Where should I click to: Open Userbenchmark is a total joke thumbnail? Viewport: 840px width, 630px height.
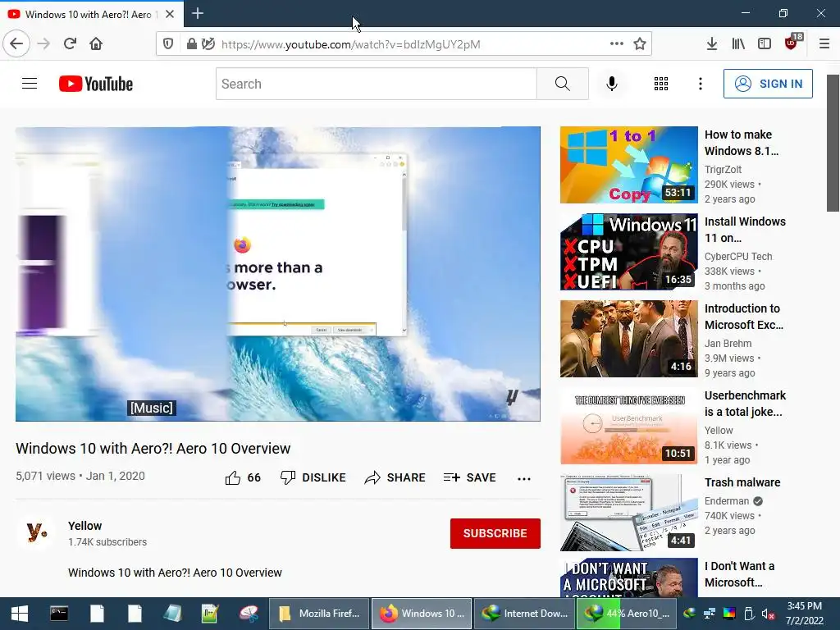click(x=629, y=426)
